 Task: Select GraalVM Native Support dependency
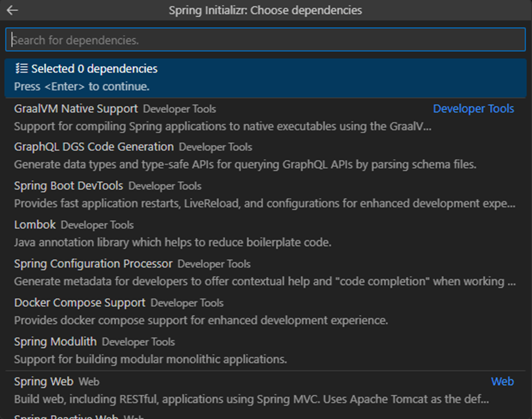(76, 108)
